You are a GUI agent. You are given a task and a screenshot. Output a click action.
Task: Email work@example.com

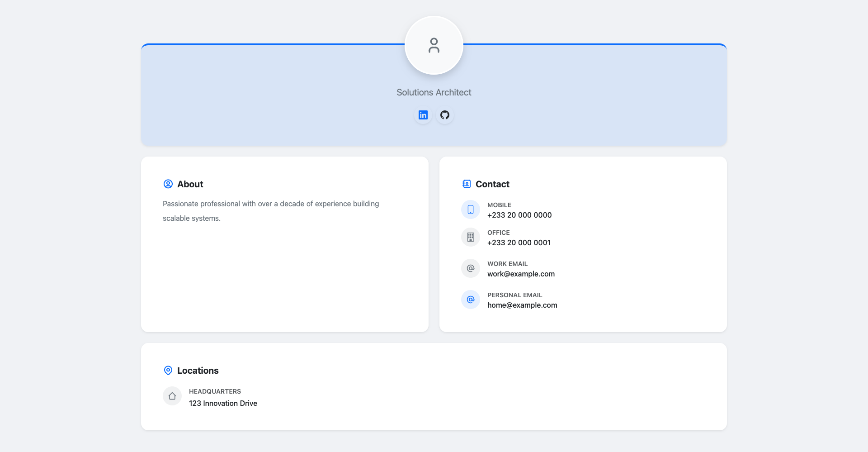click(521, 274)
